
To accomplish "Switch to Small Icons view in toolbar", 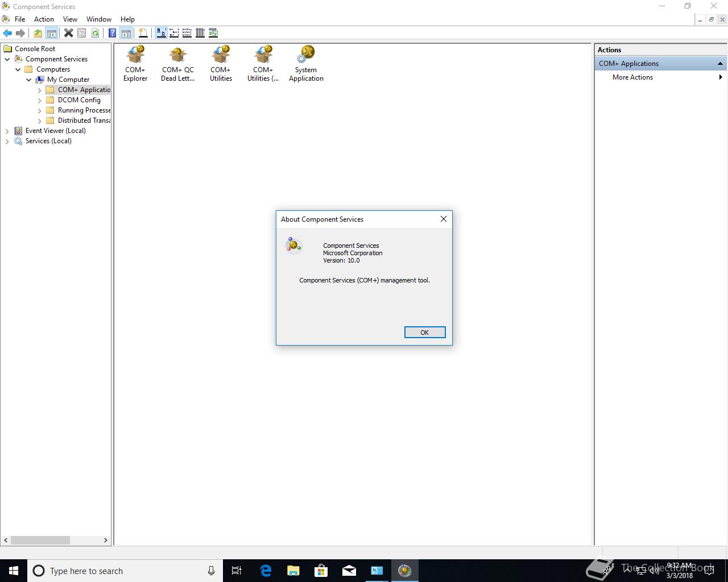I will pyautogui.click(x=174, y=33).
